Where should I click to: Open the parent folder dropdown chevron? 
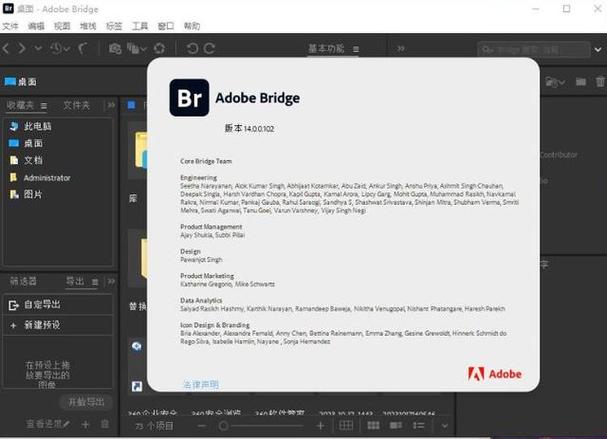pos(38,49)
